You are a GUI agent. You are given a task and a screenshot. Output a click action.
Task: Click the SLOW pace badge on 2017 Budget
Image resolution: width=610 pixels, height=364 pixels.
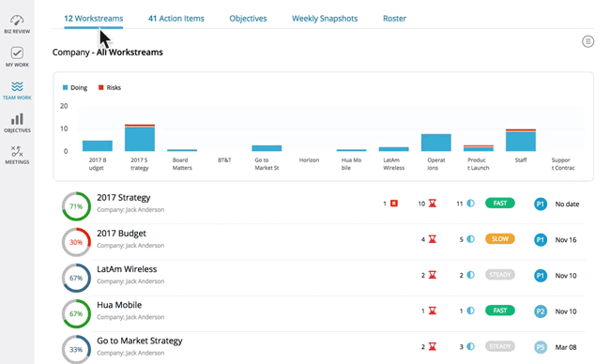click(x=500, y=239)
